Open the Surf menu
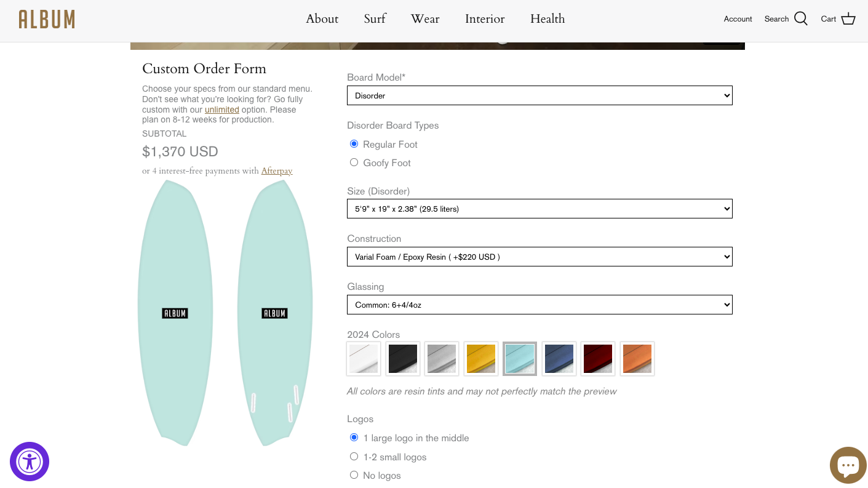868x488 pixels. pyautogui.click(x=375, y=19)
